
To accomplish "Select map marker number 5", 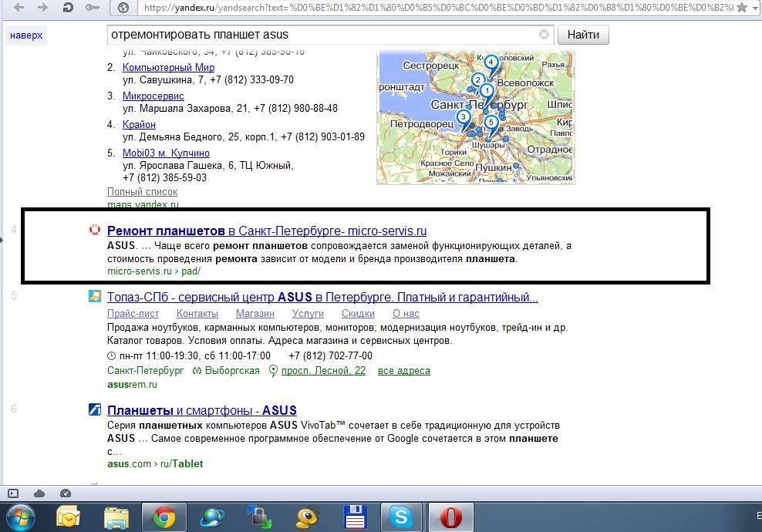I will point(491,123).
